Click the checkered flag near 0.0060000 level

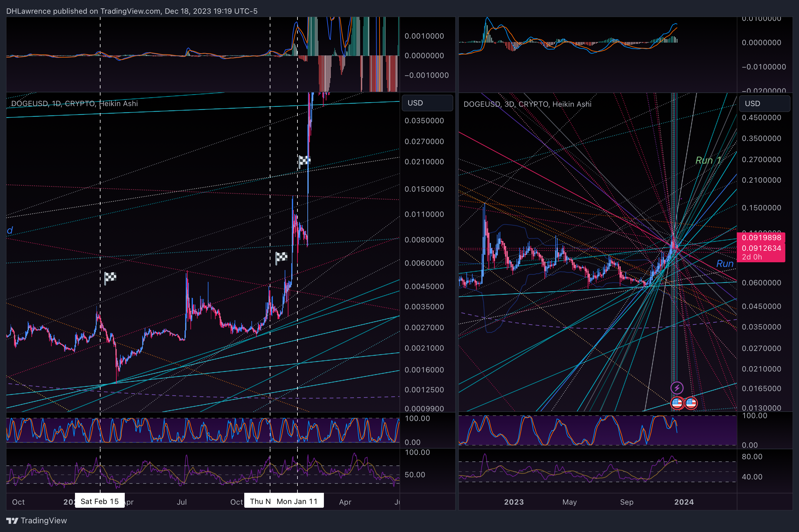pyautogui.click(x=281, y=258)
